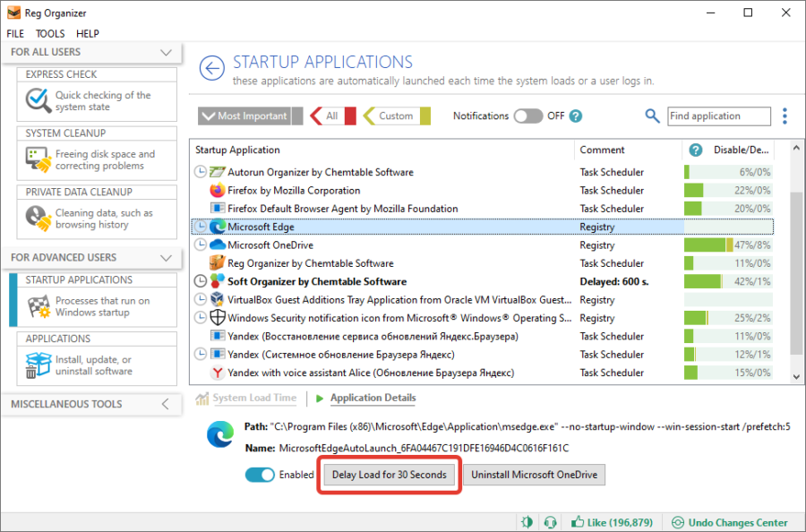Click the clock icon on Soft Organizer row
This screenshot has height=532, width=806.
pyautogui.click(x=200, y=281)
